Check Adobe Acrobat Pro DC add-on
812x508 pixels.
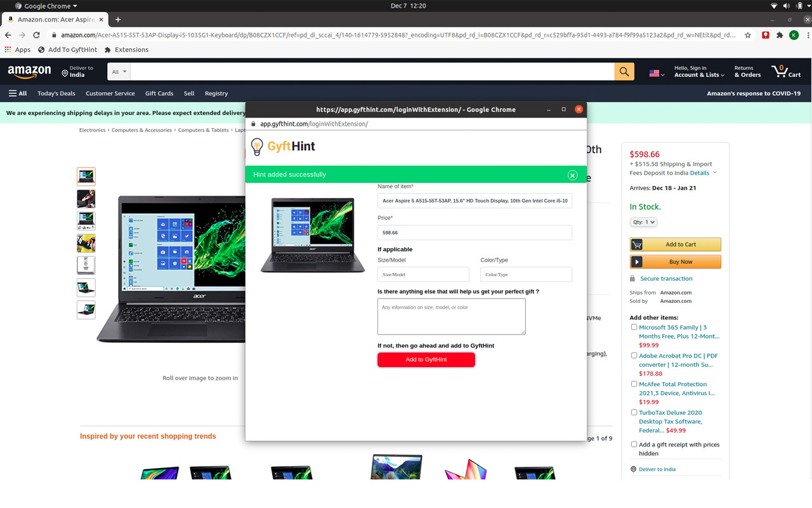point(634,356)
